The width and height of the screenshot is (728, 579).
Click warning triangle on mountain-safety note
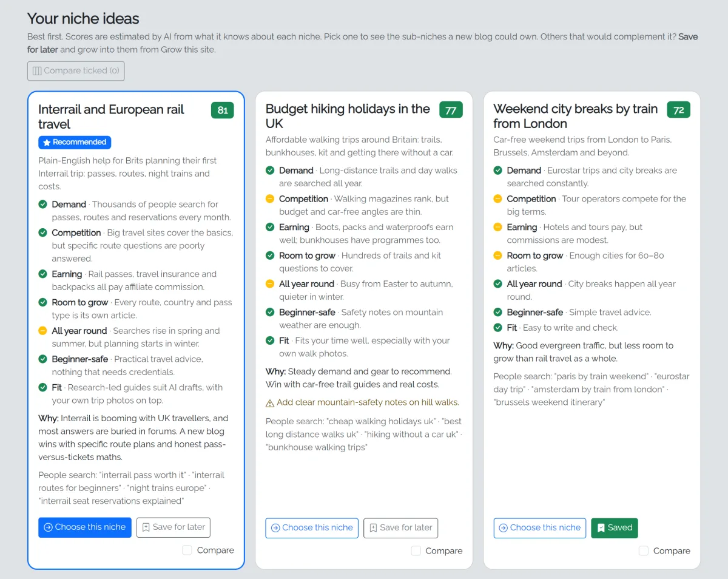pyautogui.click(x=270, y=402)
